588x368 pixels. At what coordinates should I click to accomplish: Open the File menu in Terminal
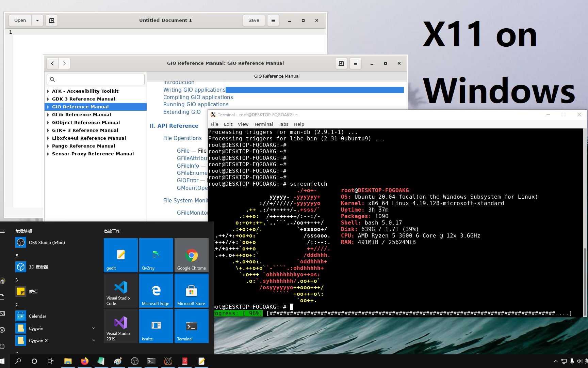click(x=214, y=124)
